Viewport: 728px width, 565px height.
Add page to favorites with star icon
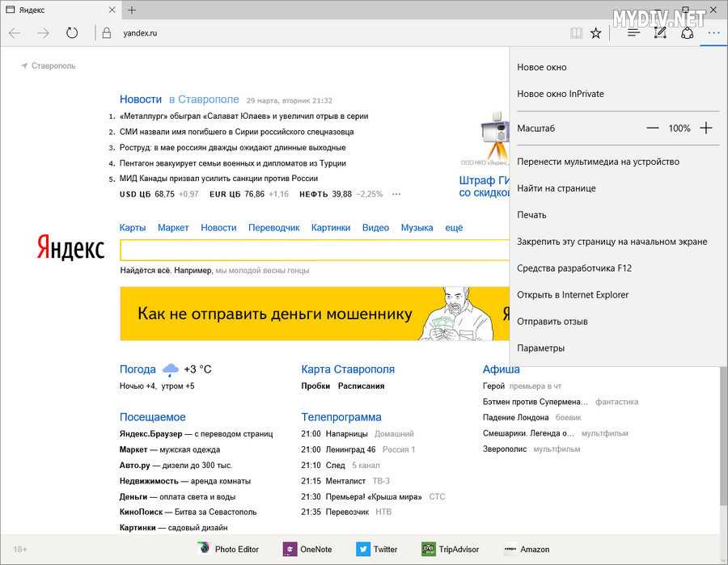(595, 33)
